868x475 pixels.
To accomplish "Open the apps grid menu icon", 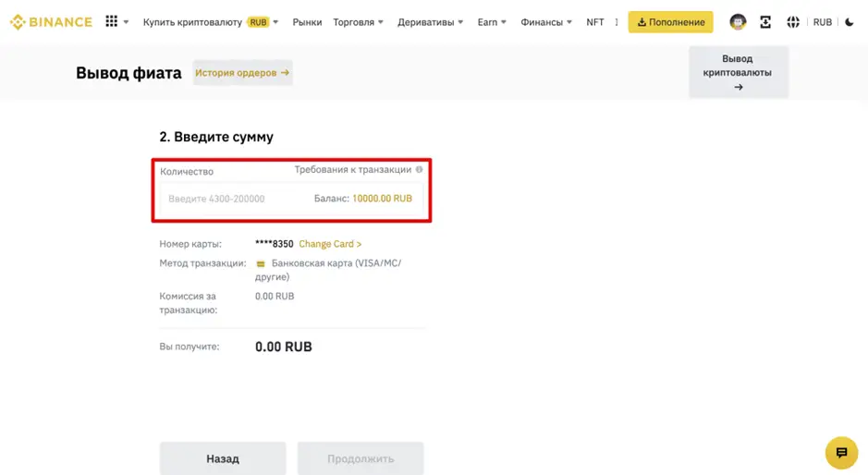I will point(112,22).
